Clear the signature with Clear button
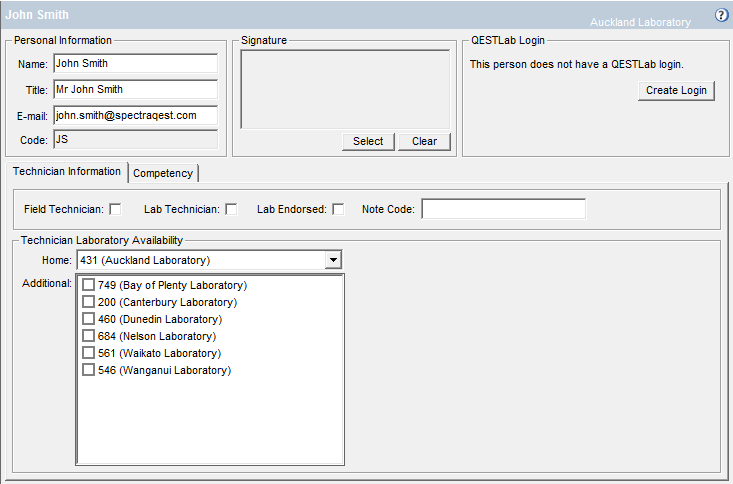This screenshot has width=733, height=484. click(424, 141)
